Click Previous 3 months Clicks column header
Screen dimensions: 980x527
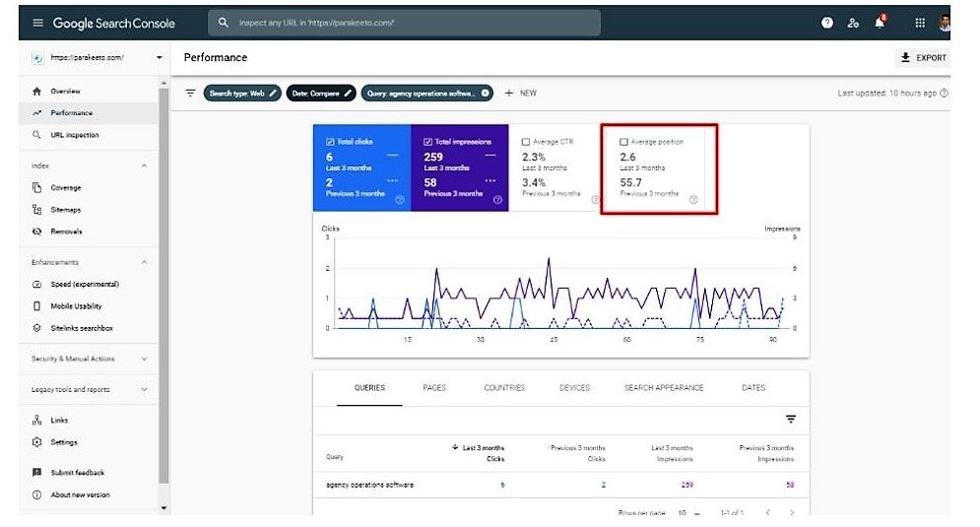[x=577, y=453]
